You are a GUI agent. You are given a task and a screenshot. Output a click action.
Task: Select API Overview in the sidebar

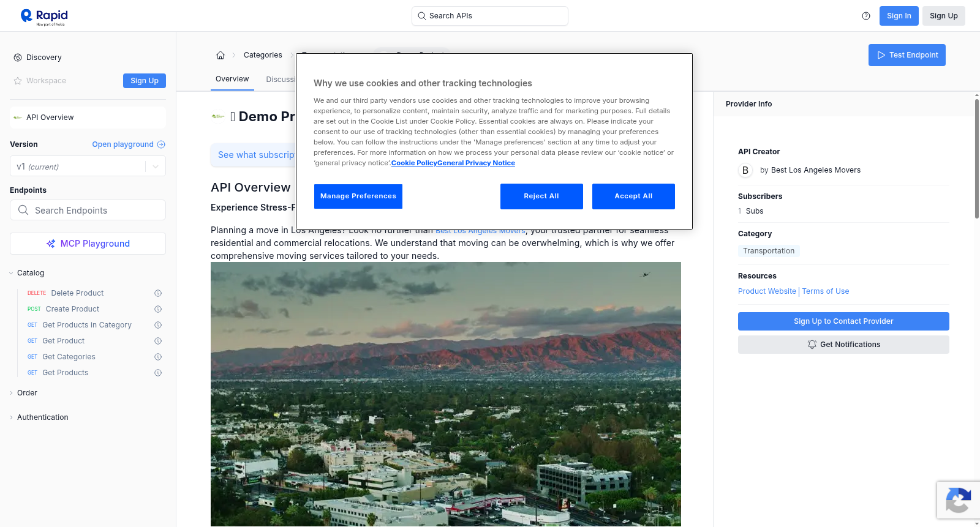coord(88,118)
